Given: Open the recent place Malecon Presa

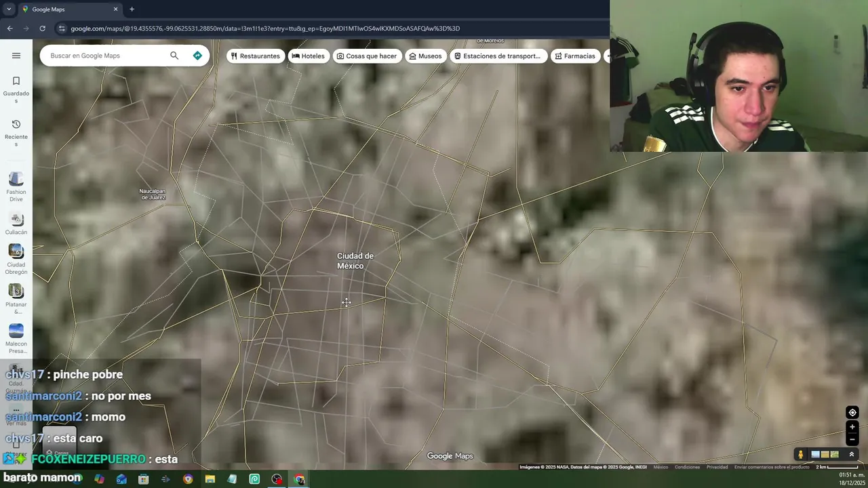Looking at the screenshot, I should point(16,338).
